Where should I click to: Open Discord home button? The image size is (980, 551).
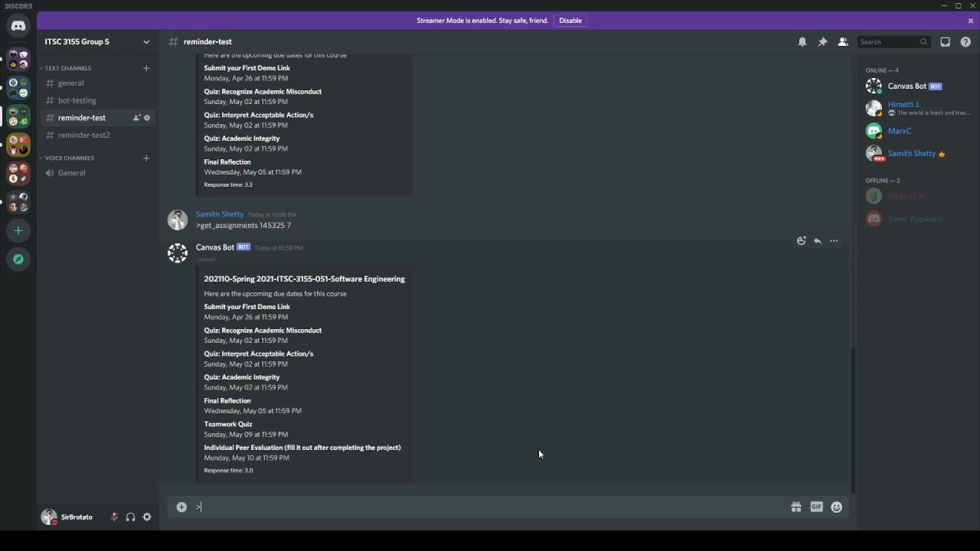click(18, 26)
